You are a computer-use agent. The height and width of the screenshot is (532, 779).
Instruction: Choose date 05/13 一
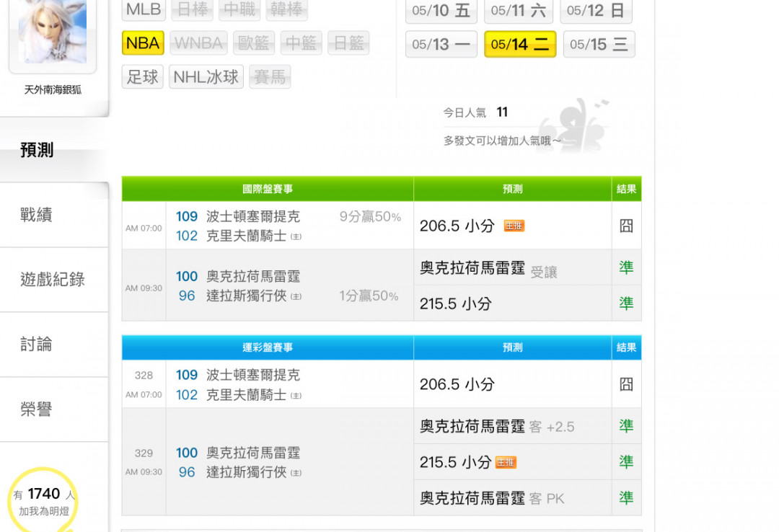pyautogui.click(x=441, y=44)
